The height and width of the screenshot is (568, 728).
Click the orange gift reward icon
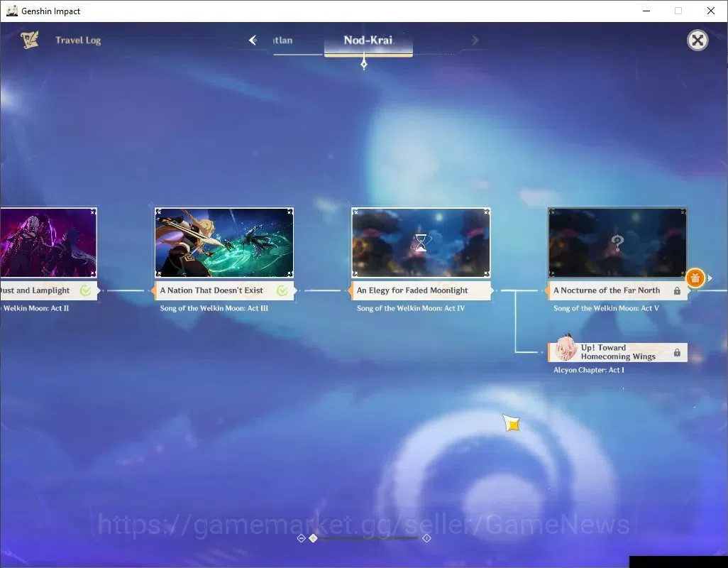click(695, 278)
